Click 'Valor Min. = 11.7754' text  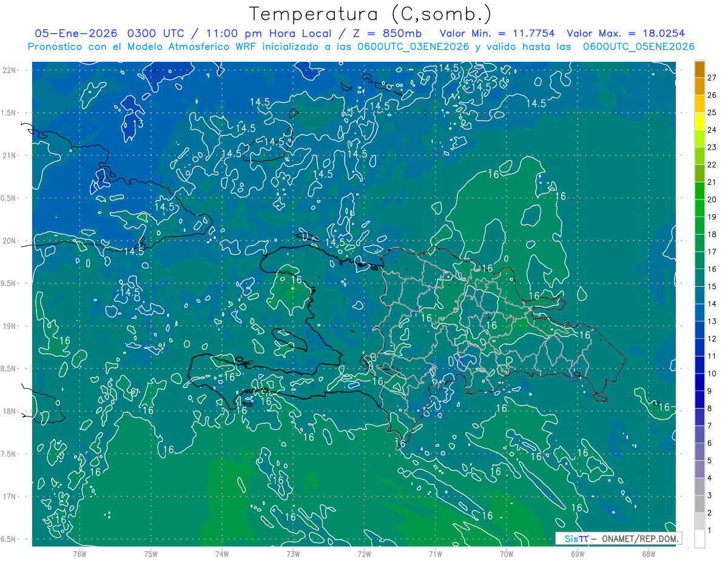pyautogui.click(x=497, y=33)
